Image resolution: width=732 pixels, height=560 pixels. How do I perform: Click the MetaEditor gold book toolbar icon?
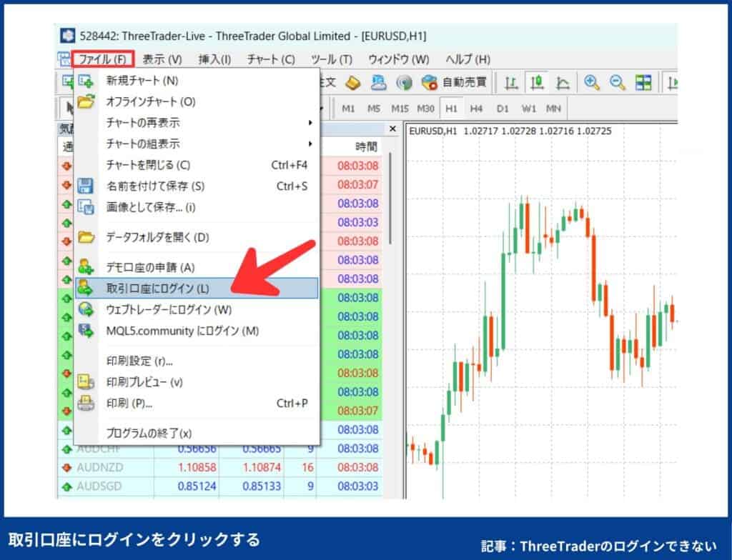click(353, 83)
